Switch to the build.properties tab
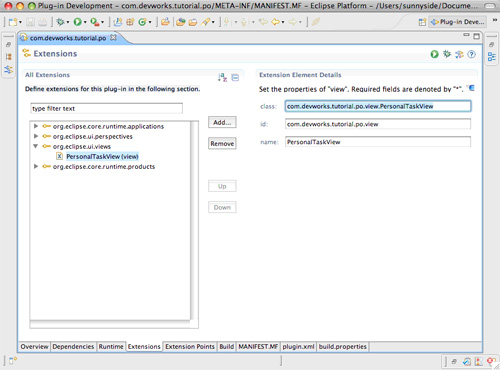Screen dimensions: 500x370 [343, 347]
